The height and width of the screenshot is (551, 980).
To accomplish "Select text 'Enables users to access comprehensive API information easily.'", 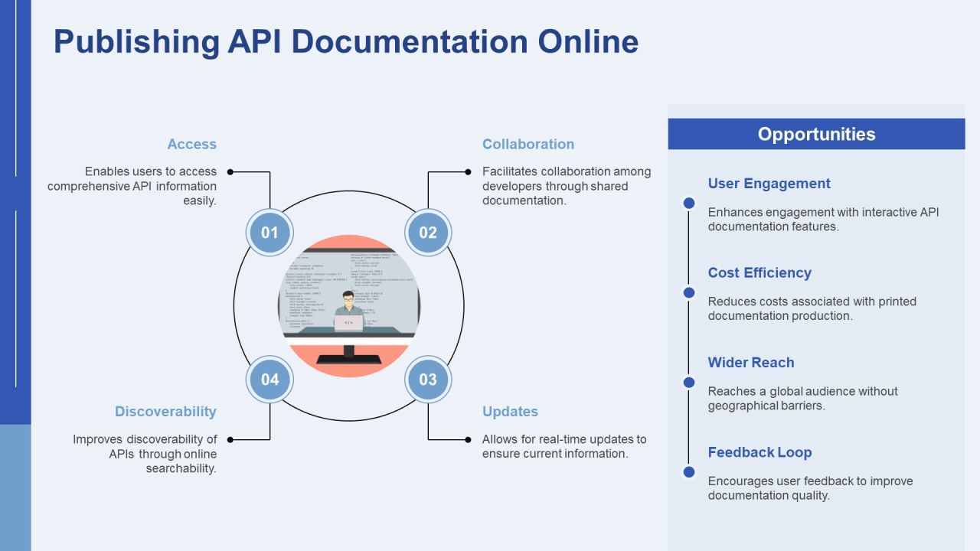I will pyautogui.click(x=132, y=186).
